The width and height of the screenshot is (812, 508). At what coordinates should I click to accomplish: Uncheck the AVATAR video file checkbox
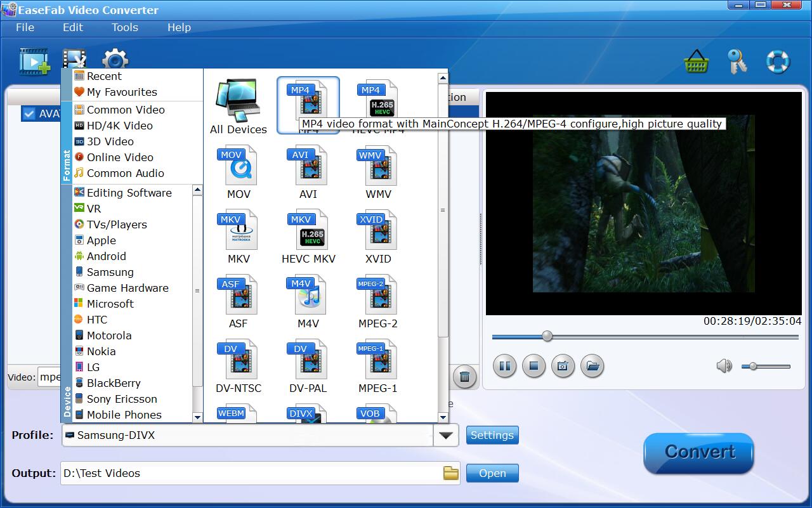29,114
